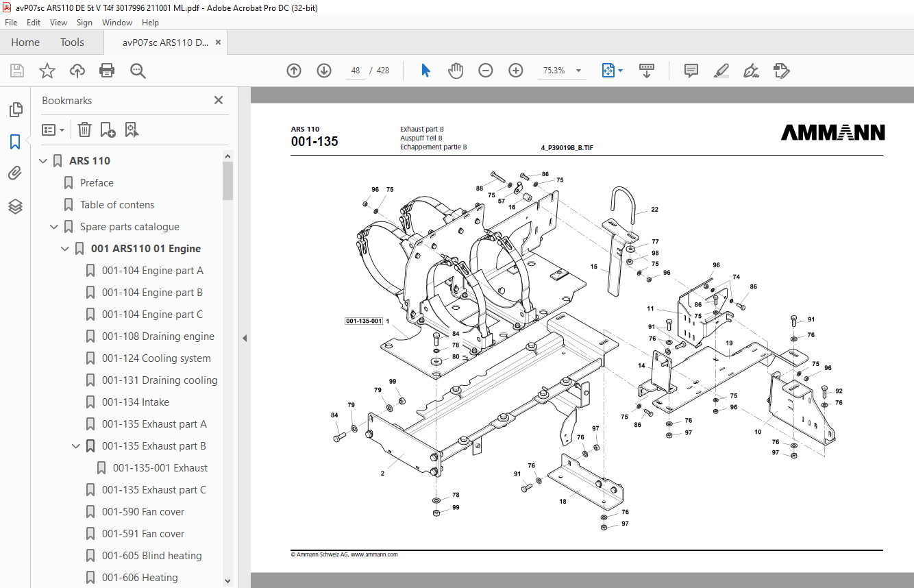Image resolution: width=914 pixels, height=588 pixels.
Task: Activate the Selection arrow tool
Action: 425,71
